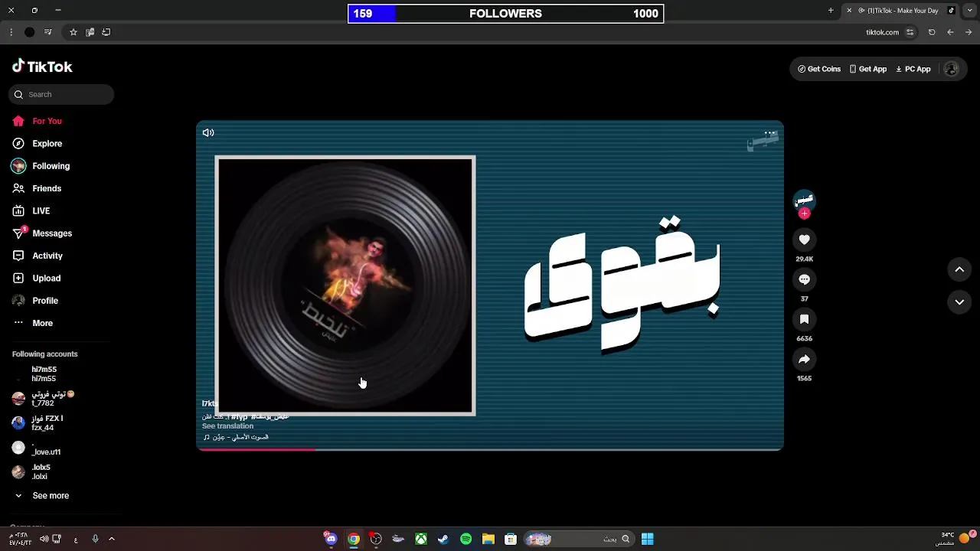Expand the More menu in sidebar
This screenshot has height=551, width=980.
(32, 323)
